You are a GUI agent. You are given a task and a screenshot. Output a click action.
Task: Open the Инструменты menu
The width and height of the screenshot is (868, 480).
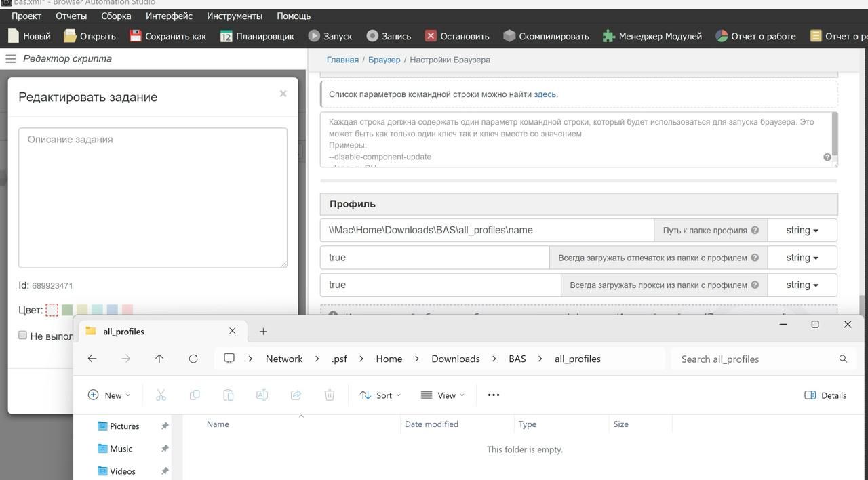pos(234,16)
